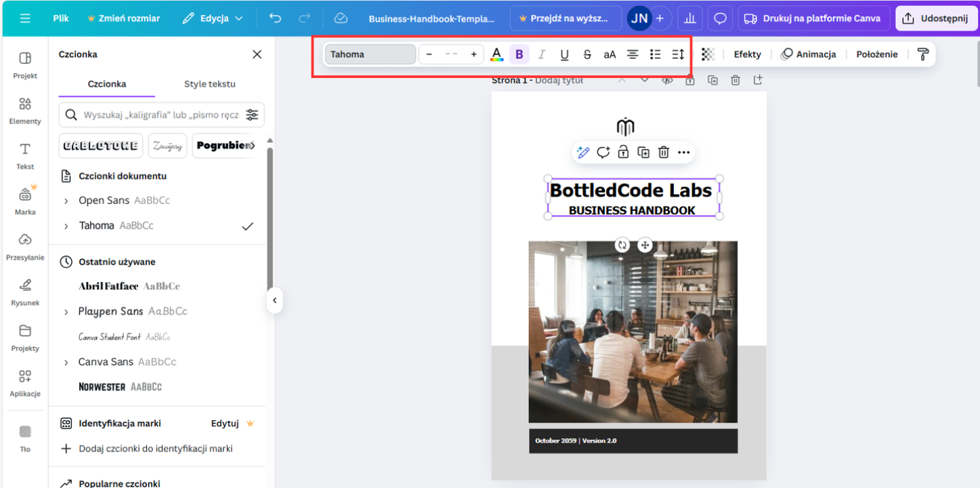Open the analytics chart icon

point(689,18)
